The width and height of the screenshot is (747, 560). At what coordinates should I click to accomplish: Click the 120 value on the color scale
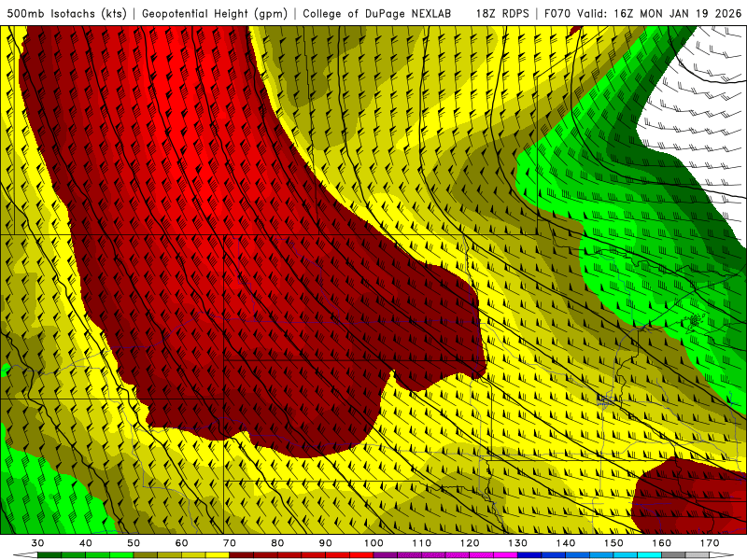point(470,543)
